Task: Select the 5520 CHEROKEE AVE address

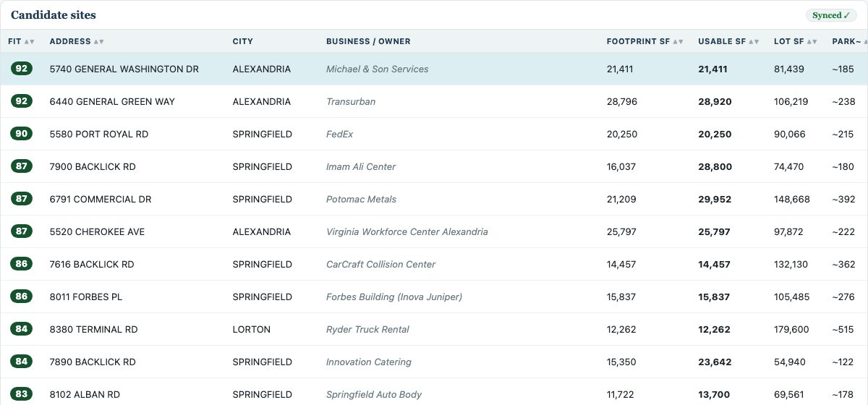Action: tap(97, 232)
